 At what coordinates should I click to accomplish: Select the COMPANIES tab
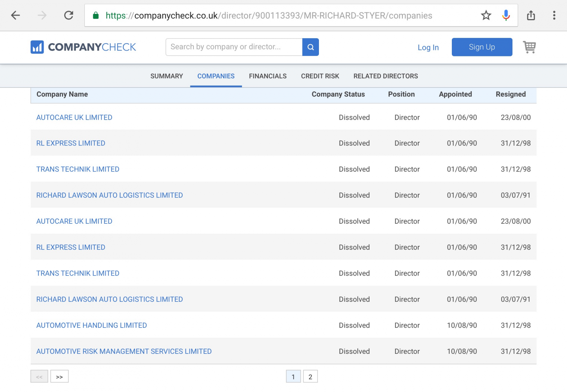click(216, 76)
